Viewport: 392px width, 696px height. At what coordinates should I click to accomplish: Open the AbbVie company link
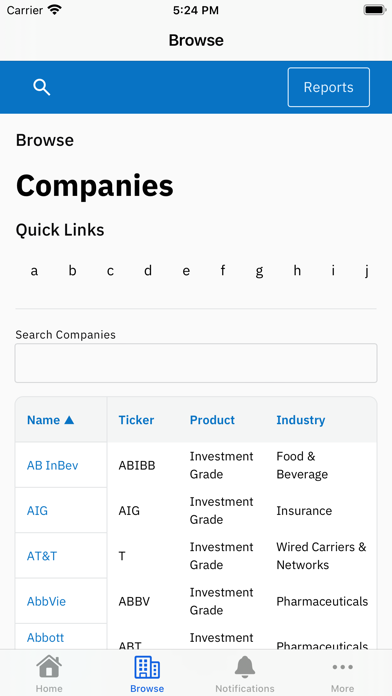[x=46, y=601]
